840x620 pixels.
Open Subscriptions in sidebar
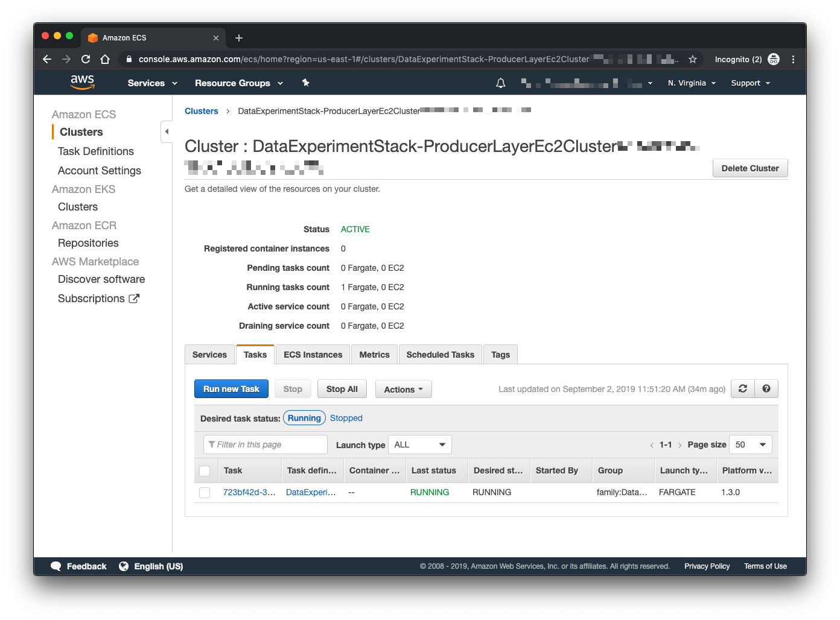[x=91, y=299]
